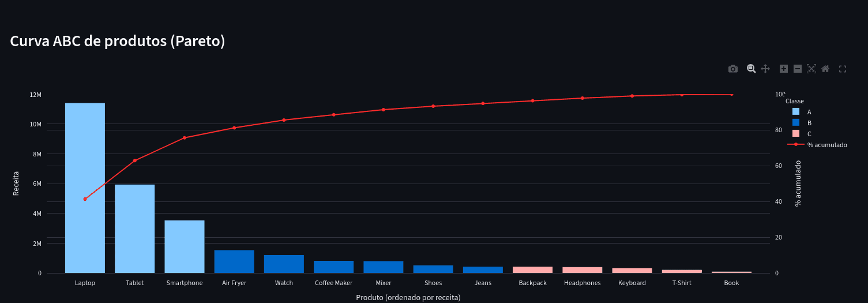The image size is (868, 303).
Task: Click the 'Coffee Maker' x-axis label
Action: click(x=333, y=283)
